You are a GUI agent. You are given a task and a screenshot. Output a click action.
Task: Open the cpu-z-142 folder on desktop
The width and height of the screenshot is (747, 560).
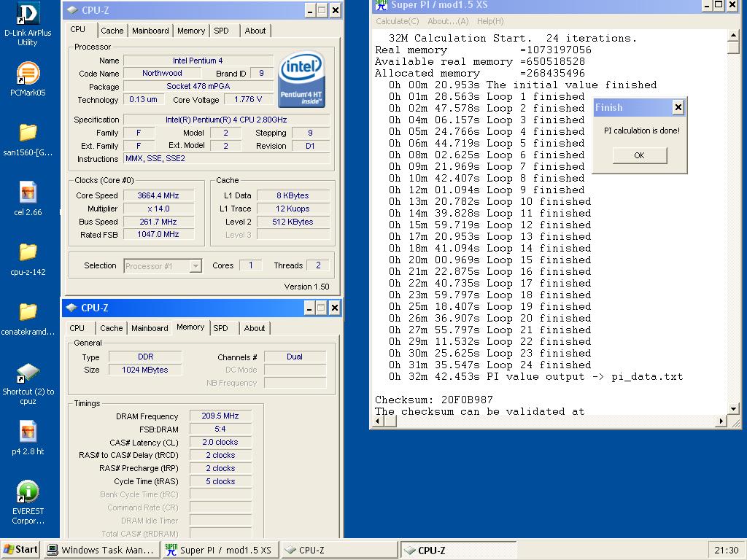click(28, 260)
